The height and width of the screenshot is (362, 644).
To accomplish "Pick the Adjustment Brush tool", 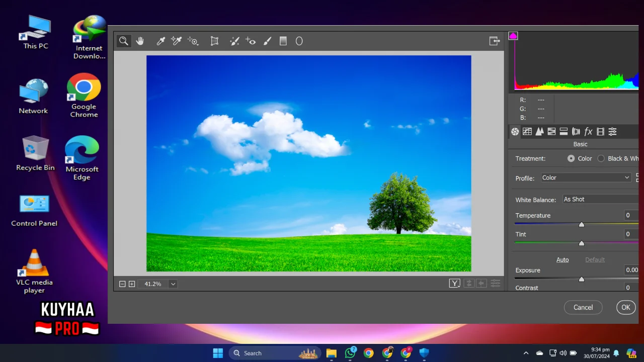I will tap(267, 41).
